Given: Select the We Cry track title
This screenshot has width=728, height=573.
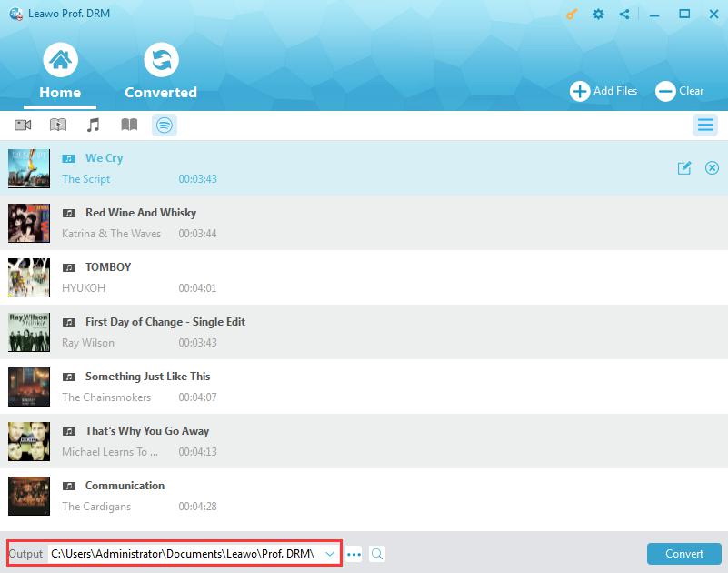Looking at the screenshot, I should point(104,158).
